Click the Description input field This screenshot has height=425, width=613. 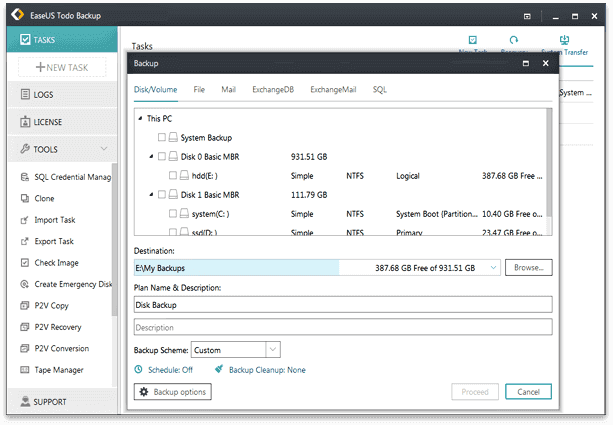(x=342, y=327)
